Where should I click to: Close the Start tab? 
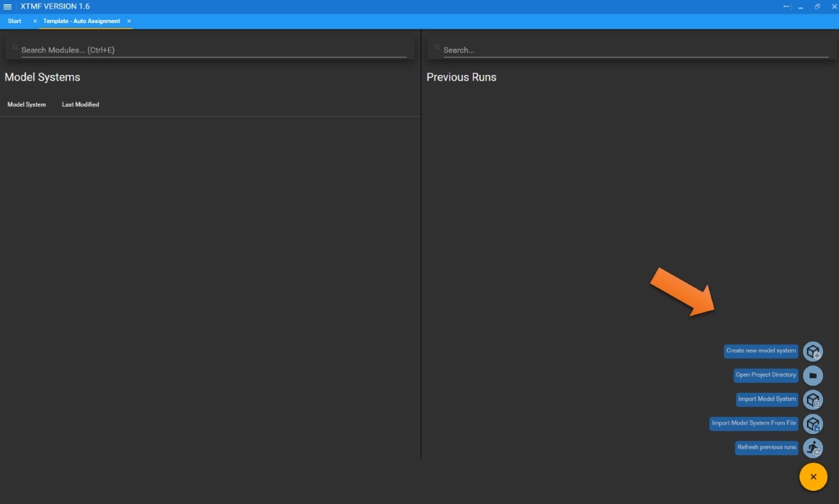(x=35, y=21)
